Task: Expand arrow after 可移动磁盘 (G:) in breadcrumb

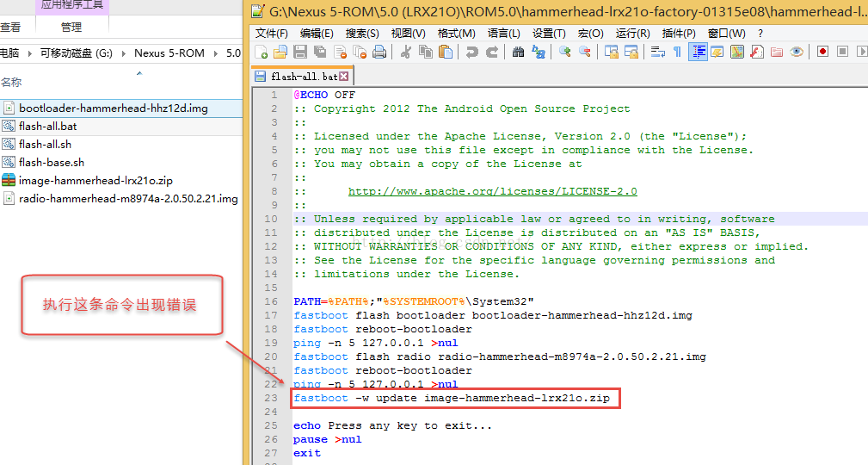Action: pos(123,53)
